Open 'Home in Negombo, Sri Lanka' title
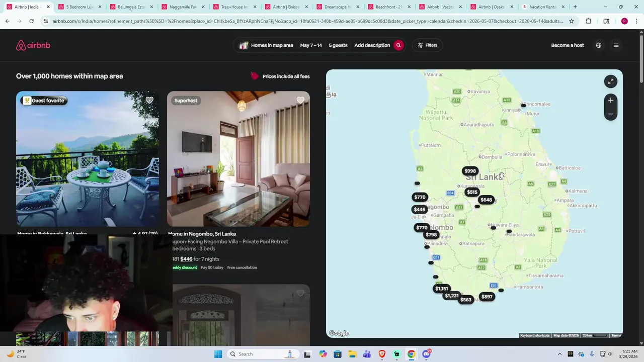The height and width of the screenshot is (362, 644). click(x=202, y=234)
